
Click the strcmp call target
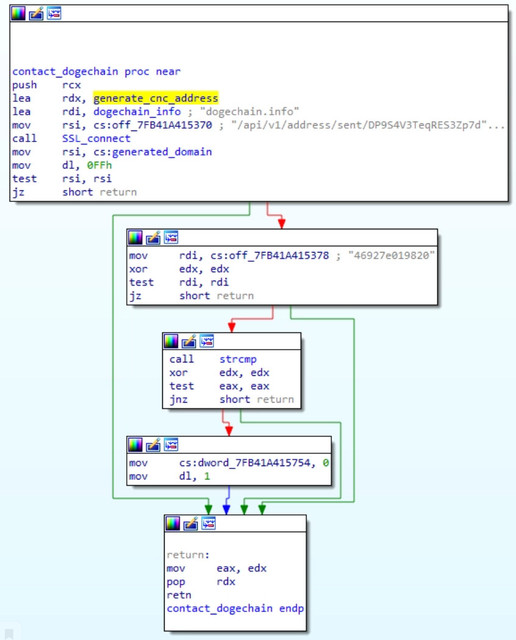coord(238,359)
